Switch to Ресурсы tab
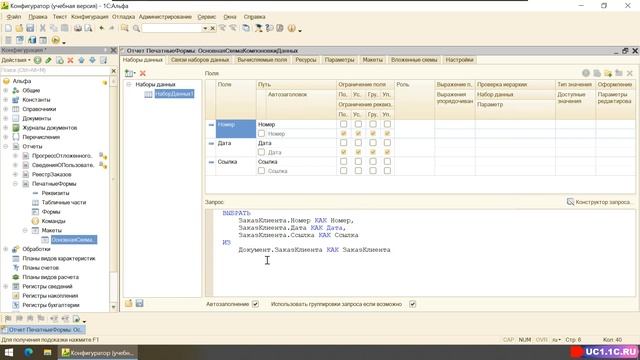The width and height of the screenshot is (640, 360). 306,60
